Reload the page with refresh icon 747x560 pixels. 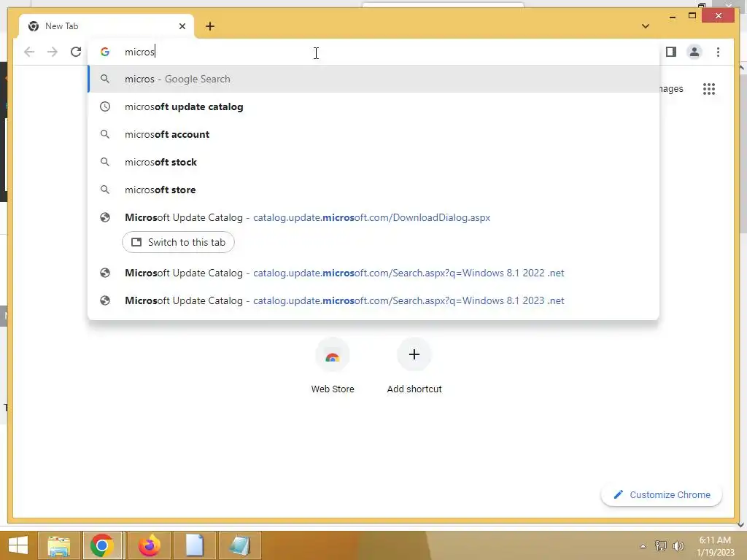click(76, 52)
